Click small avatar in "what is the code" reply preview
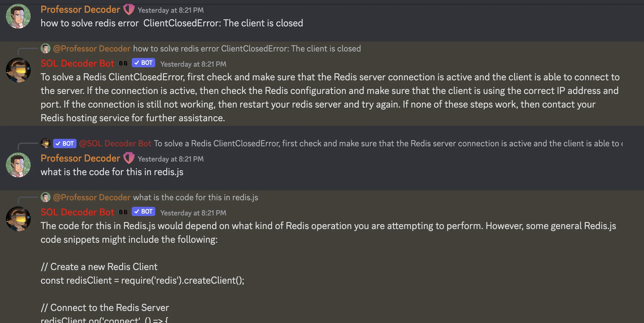Screen dimensions: 644x323 (46, 197)
